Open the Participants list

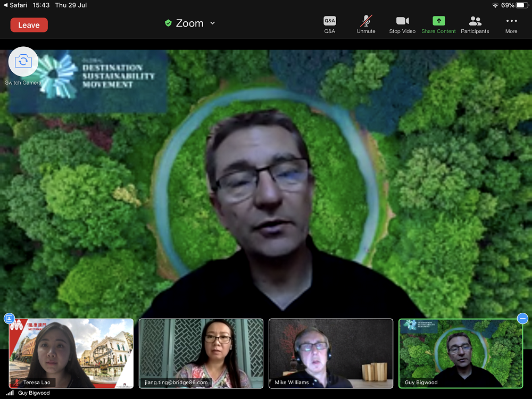[475, 24]
